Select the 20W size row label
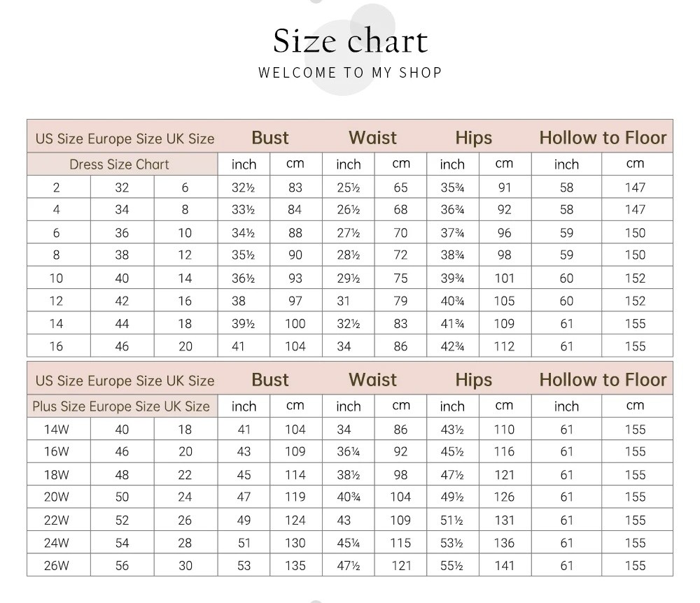This screenshot has width=700, height=603. (x=56, y=497)
